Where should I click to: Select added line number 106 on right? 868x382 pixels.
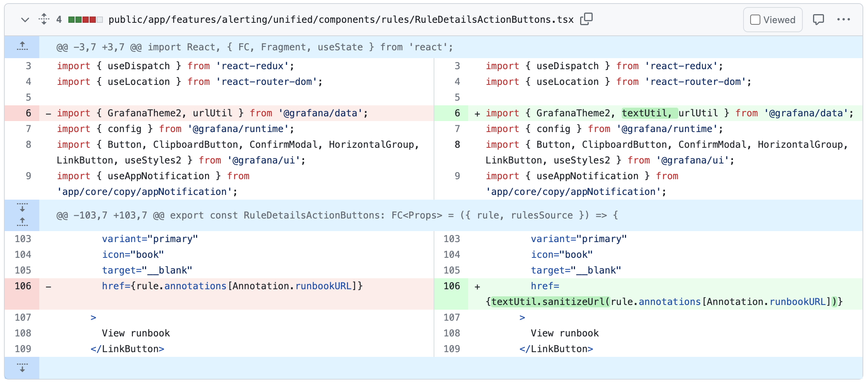(x=452, y=286)
